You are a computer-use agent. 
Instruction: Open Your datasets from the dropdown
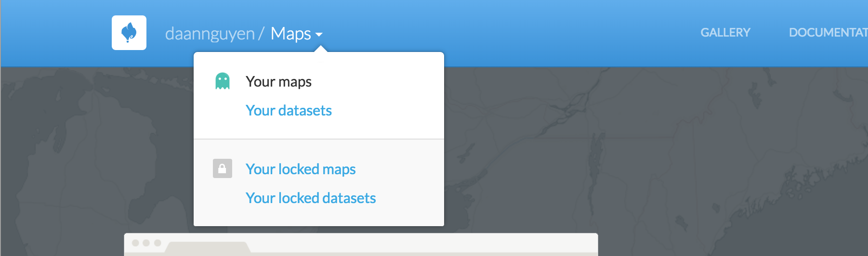[289, 111]
